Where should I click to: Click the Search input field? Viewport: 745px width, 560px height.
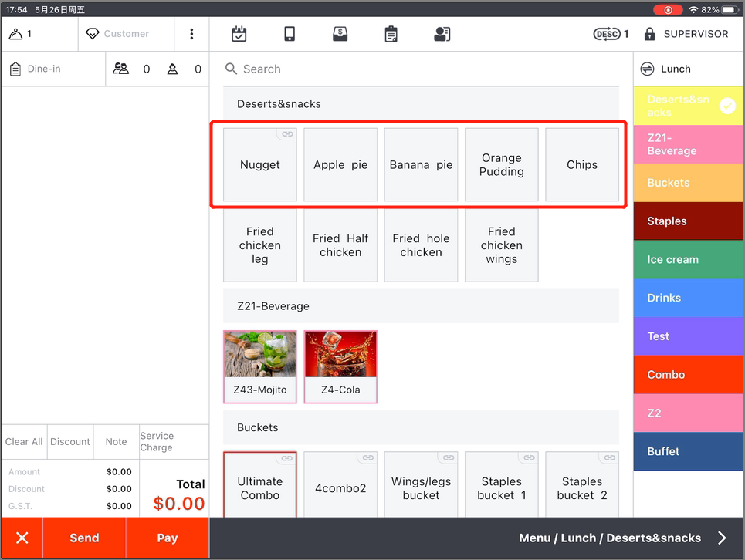(x=421, y=69)
